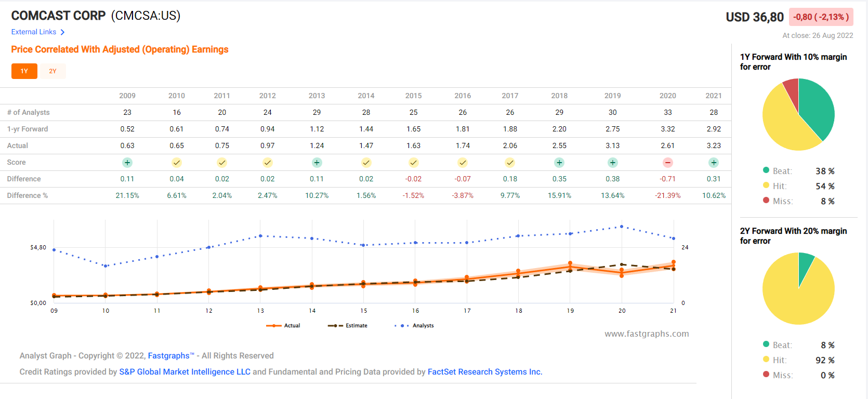Click the 2013 beat score plus icon
The image size is (868, 399).
pyautogui.click(x=317, y=163)
